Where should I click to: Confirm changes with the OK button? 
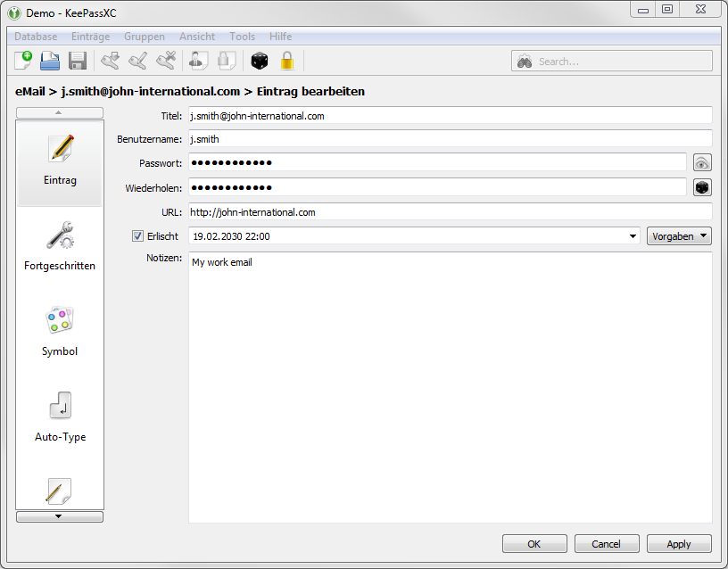(534, 544)
